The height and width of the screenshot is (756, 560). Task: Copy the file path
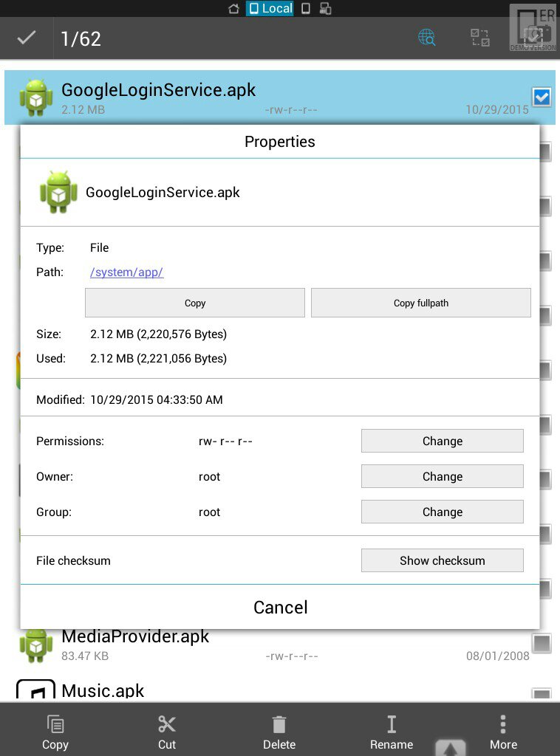(195, 303)
